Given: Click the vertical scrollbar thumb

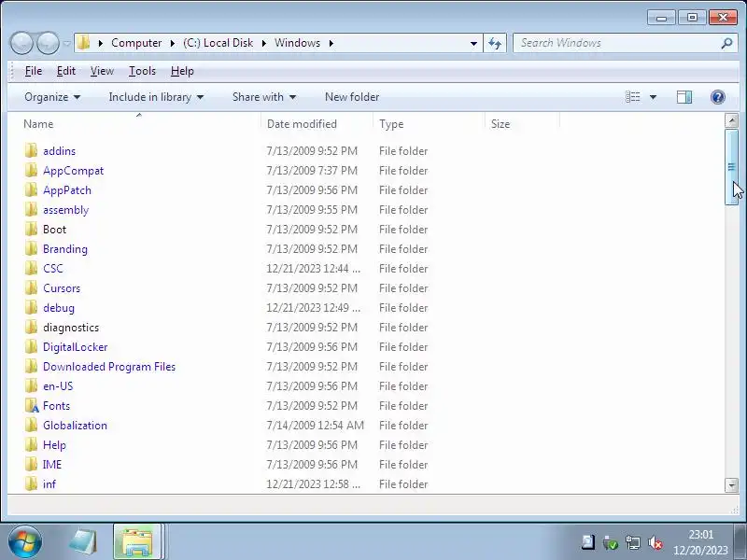Looking at the screenshot, I should click(x=731, y=167).
